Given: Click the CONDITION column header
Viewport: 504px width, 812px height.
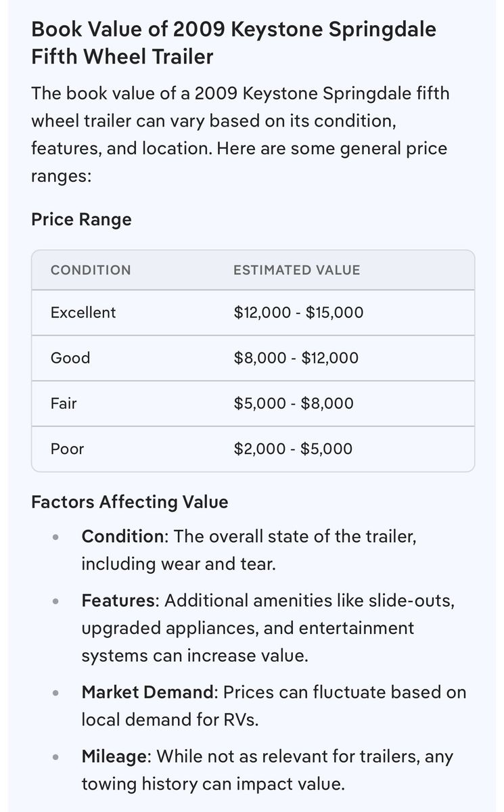Looking at the screenshot, I should [x=91, y=270].
